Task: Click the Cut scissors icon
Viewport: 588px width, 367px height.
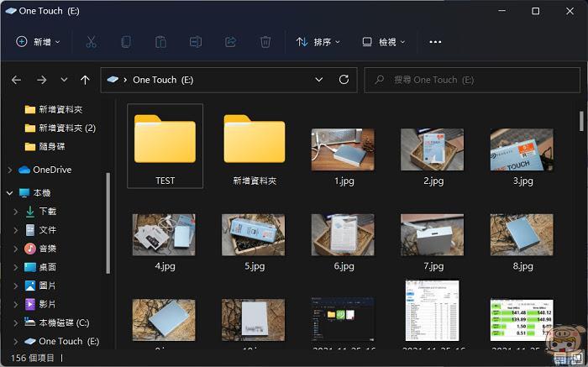Action: pyautogui.click(x=91, y=42)
